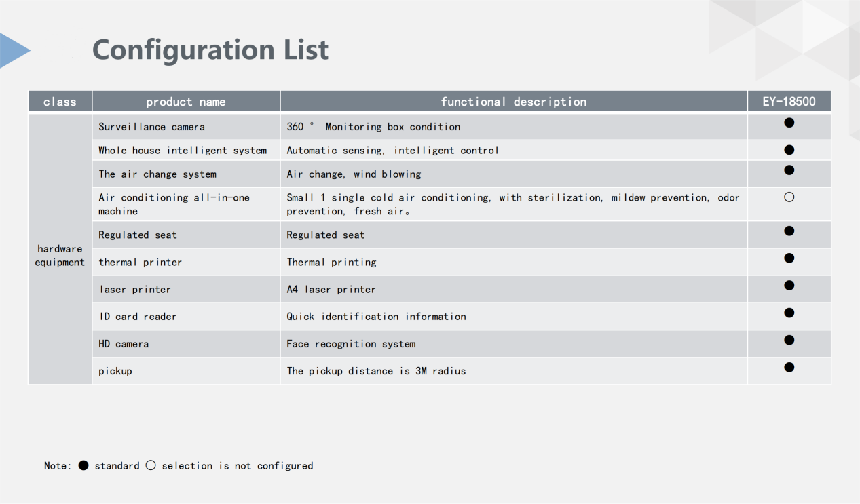The width and height of the screenshot is (860, 504).
Task: Click 'Surveillance camera' product name
Action: [x=151, y=127]
